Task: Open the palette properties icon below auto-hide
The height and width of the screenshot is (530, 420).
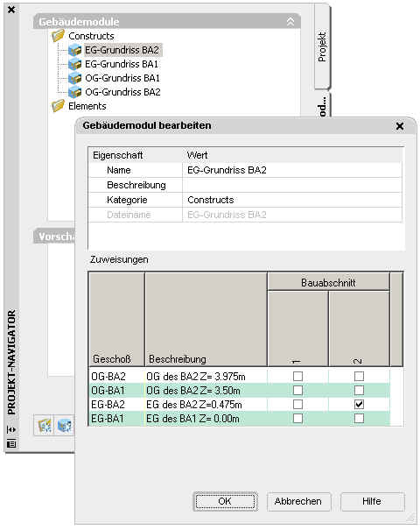Action: 11,444
